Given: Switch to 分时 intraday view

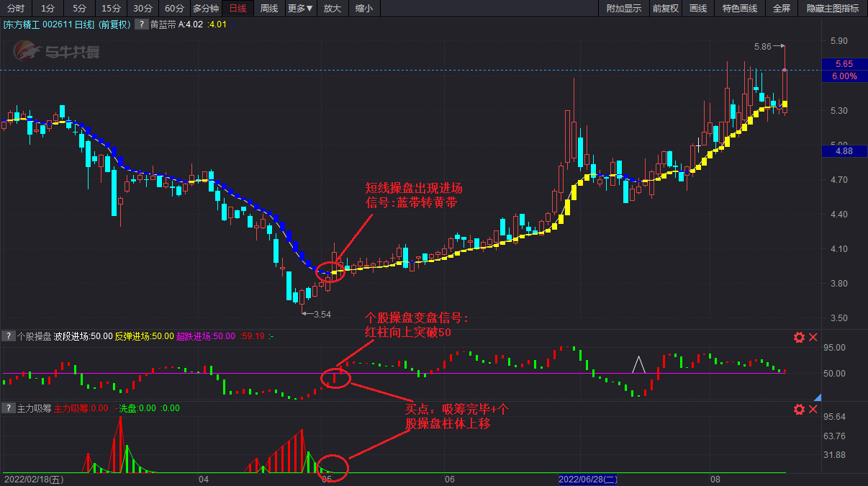Looking at the screenshot, I should click(x=16, y=9).
